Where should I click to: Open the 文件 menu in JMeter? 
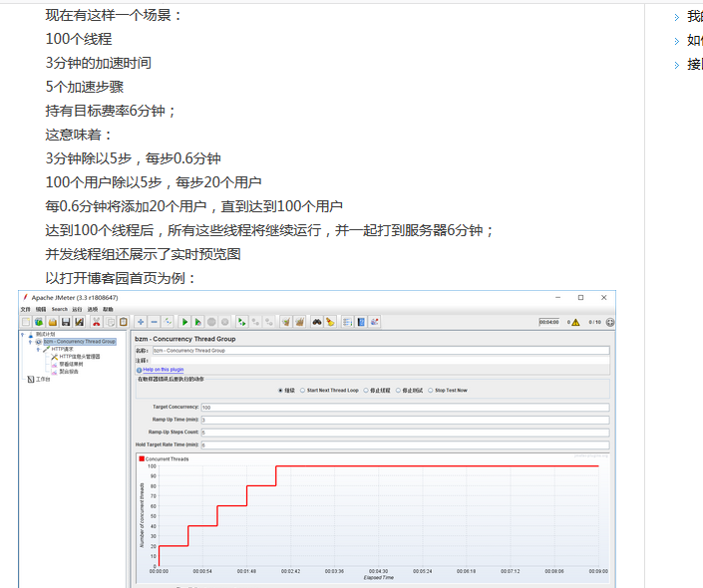tap(25, 309)
